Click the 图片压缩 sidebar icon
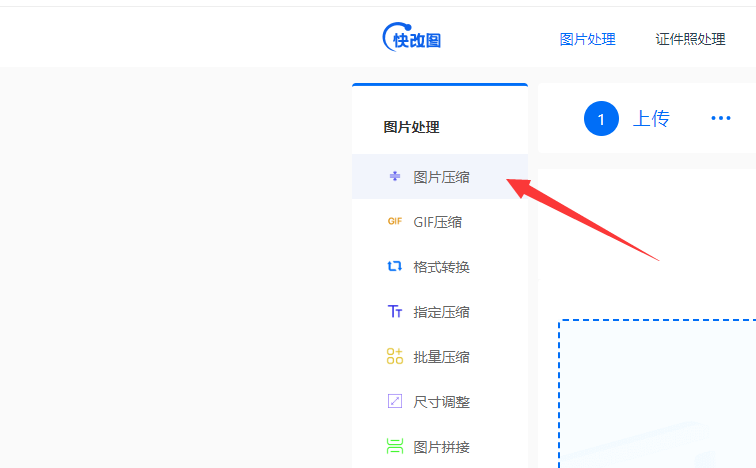This screenshot has height=468, width=756. pyautogui.click(x=394, y=176)
